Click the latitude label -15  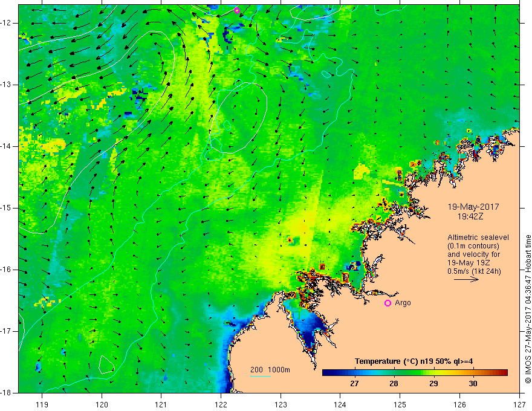point(7,208)
